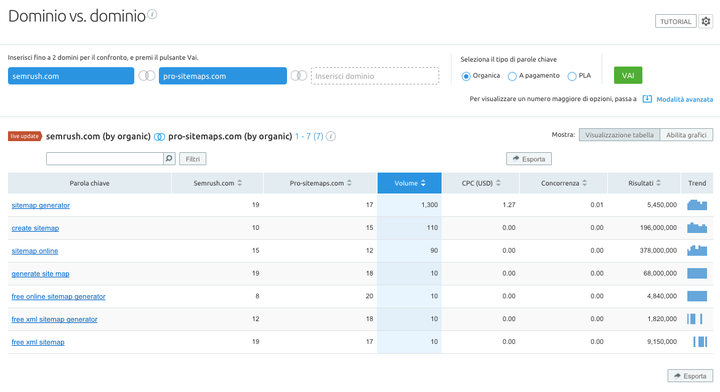Click the green VAI button

pyautogui.click(x=628, y=75)
